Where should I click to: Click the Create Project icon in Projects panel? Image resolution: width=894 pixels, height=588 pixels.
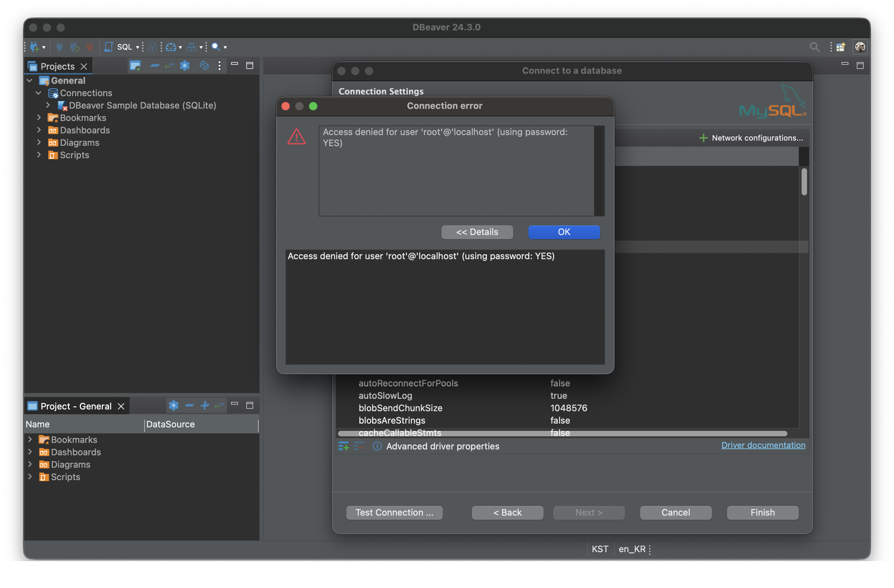[x=135, y=66]
